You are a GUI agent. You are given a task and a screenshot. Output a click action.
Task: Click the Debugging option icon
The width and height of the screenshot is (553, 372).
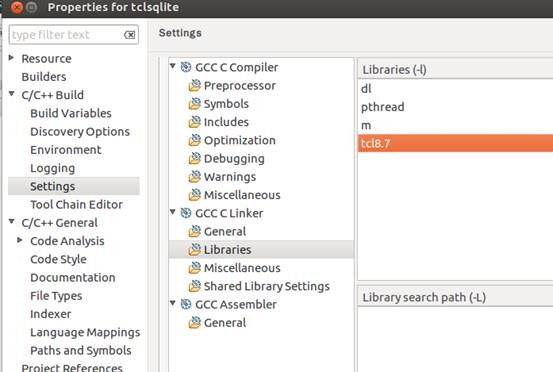194,158
